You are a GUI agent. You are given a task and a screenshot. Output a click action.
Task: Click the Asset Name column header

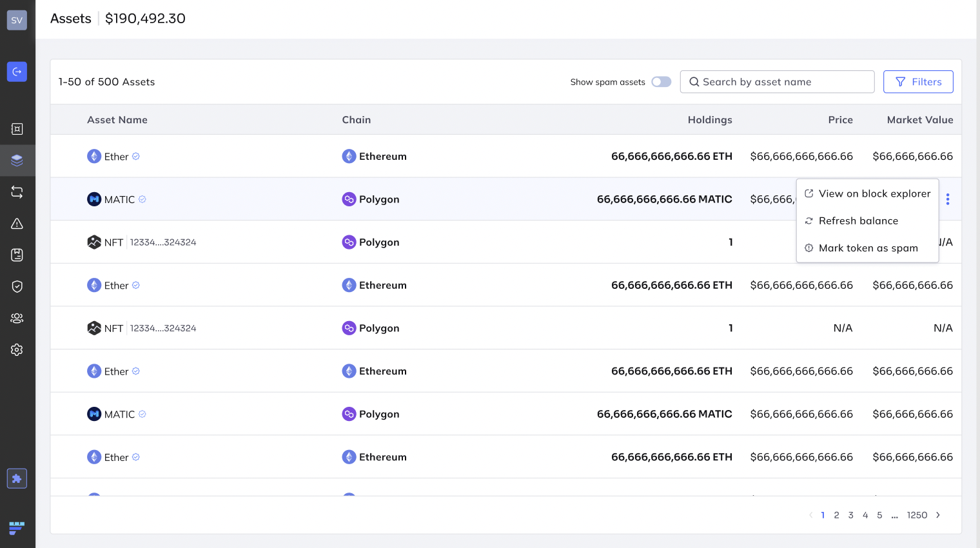click(x=117, y=120)
